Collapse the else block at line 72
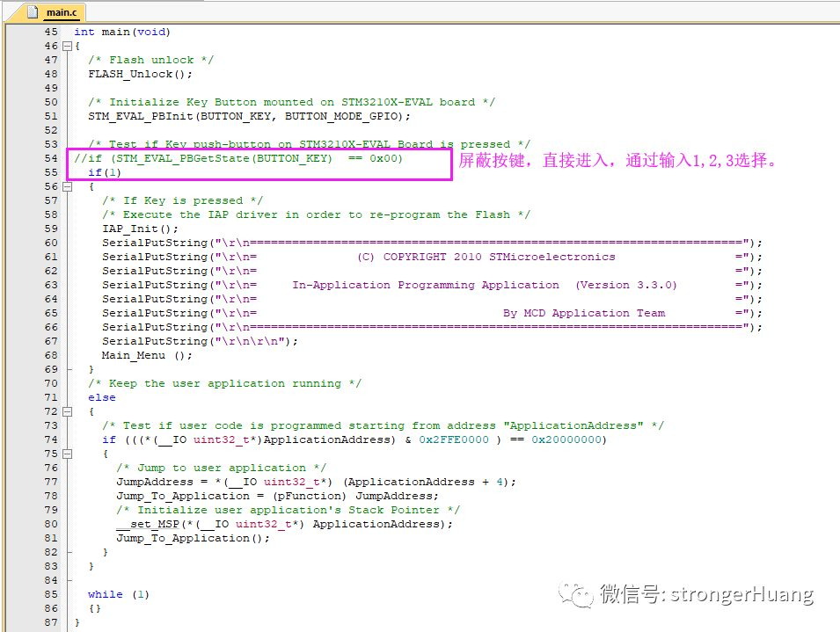Viewport: 840px width, 632px height. (67, 410)
